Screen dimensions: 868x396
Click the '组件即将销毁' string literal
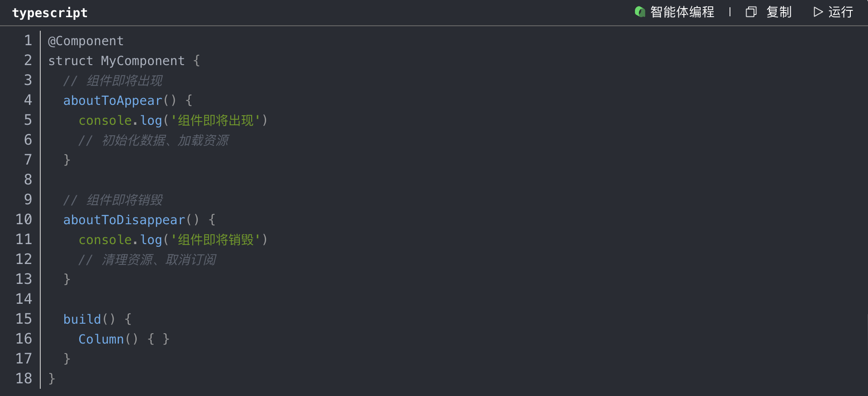pyautogui.click(x=215, y=240)
